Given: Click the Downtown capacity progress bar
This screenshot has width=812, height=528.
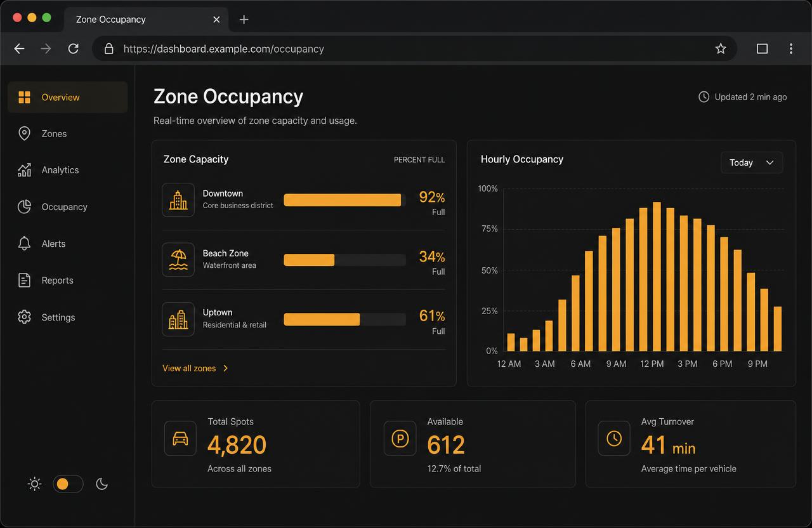Looking at the screenshot, I should point(344,200).
